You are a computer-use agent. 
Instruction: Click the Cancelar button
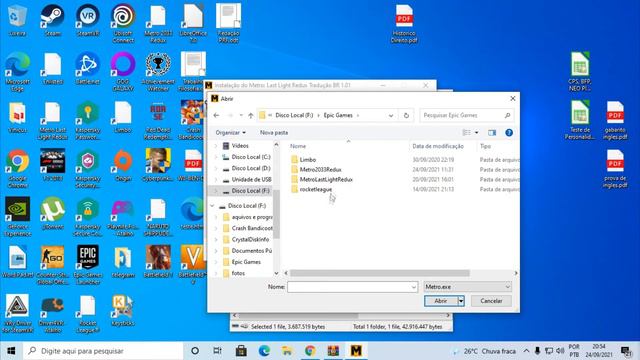491,301
